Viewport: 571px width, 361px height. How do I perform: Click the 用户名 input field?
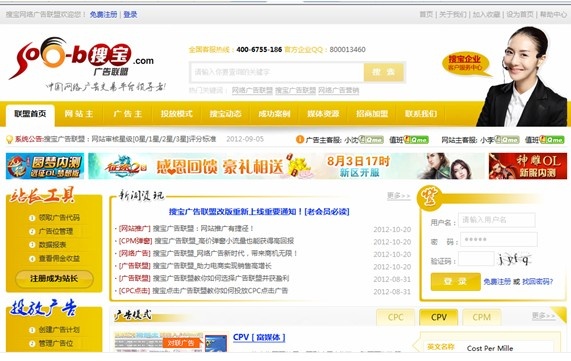point(497,220)
